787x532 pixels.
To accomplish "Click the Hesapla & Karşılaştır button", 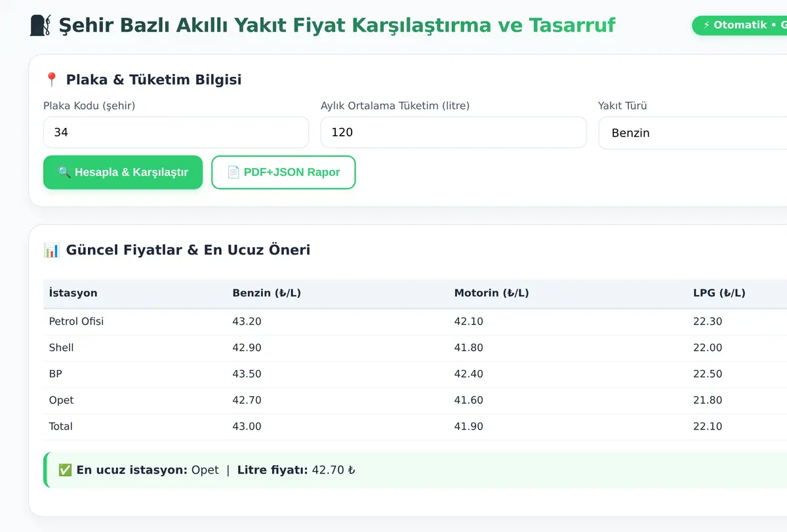I will (x=123, y=173).
